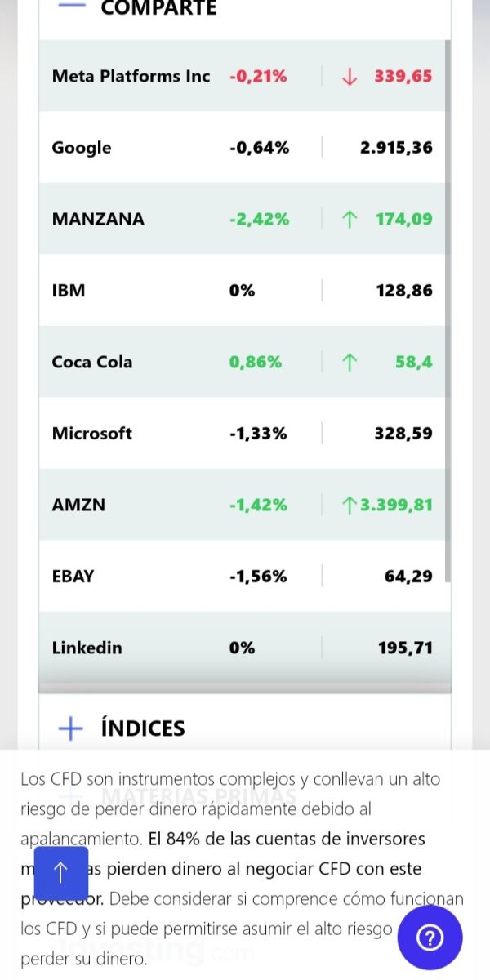The width and height of the screenshot is (490, 980).
Task: Expand the ÍNDICES section plus icon
Action: [x=71, y=728]
